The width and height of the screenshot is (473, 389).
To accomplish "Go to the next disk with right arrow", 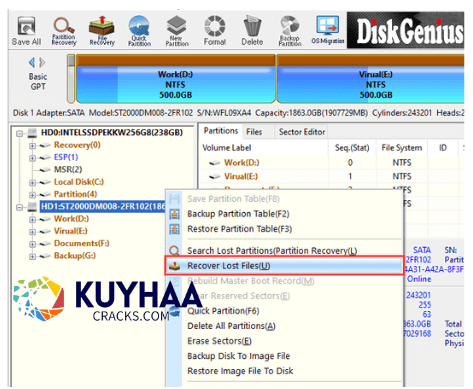I will (x=42, y=62).
